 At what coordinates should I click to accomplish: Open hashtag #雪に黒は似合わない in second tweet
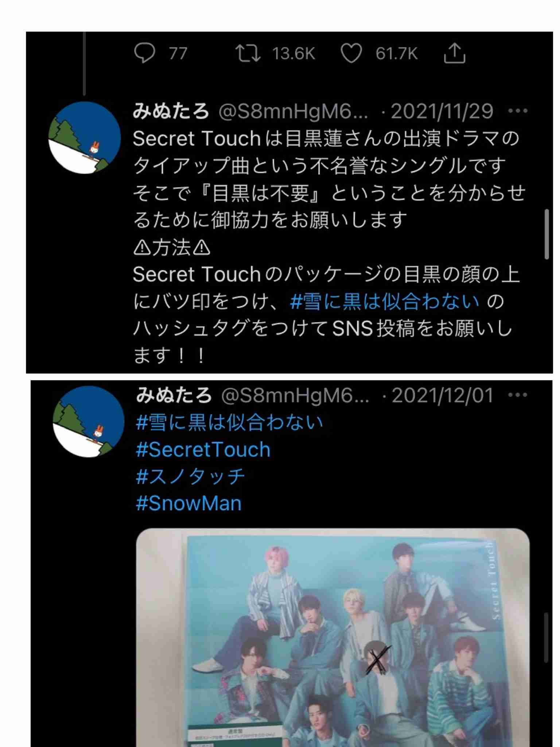[230, 422]
